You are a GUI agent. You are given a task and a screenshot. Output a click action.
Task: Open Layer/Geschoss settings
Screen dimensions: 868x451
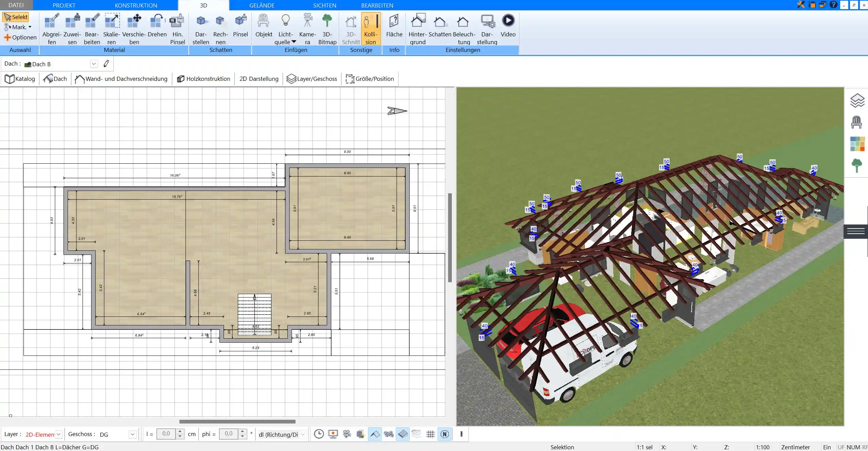312,79
